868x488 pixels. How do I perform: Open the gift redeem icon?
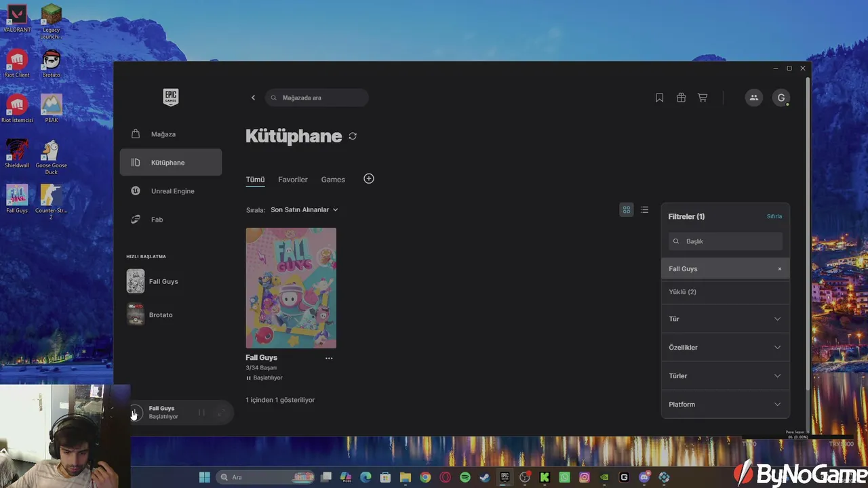pos(681,98)
